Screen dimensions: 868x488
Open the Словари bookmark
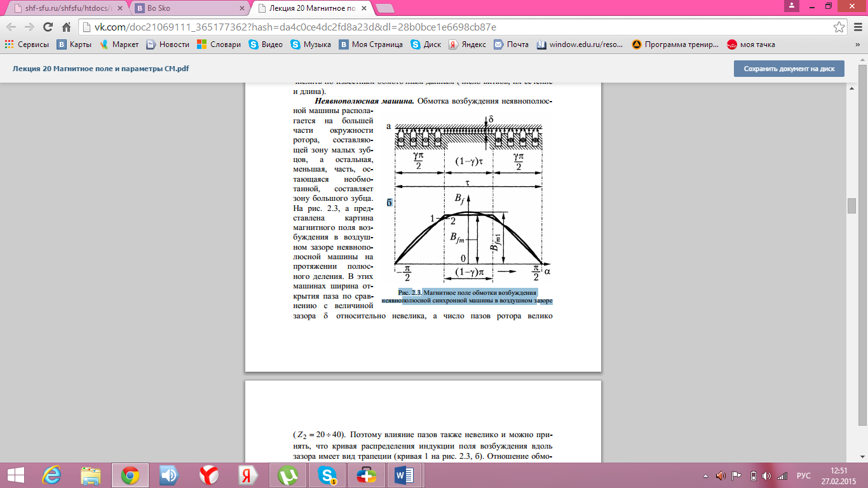[219, 44]
